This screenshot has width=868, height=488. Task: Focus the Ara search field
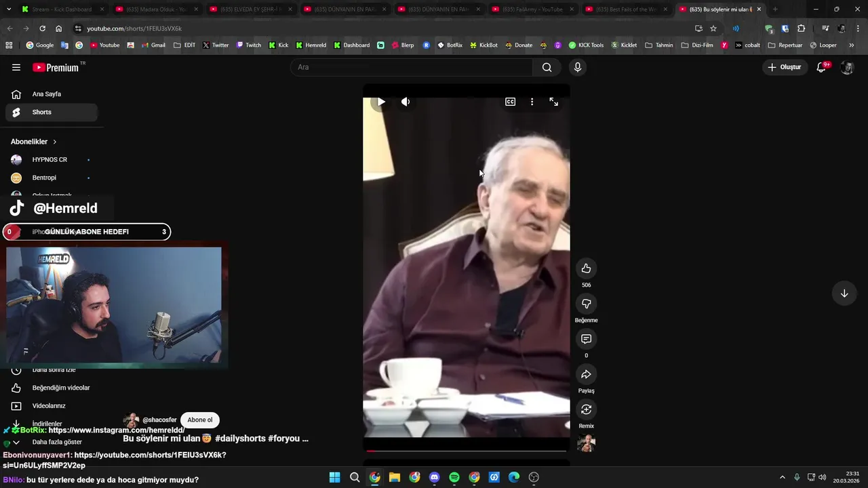(412, 67)
